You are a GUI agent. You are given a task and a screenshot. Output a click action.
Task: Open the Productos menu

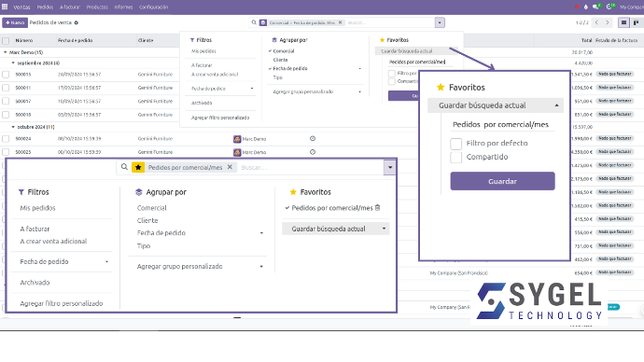(x=97, y=7)
